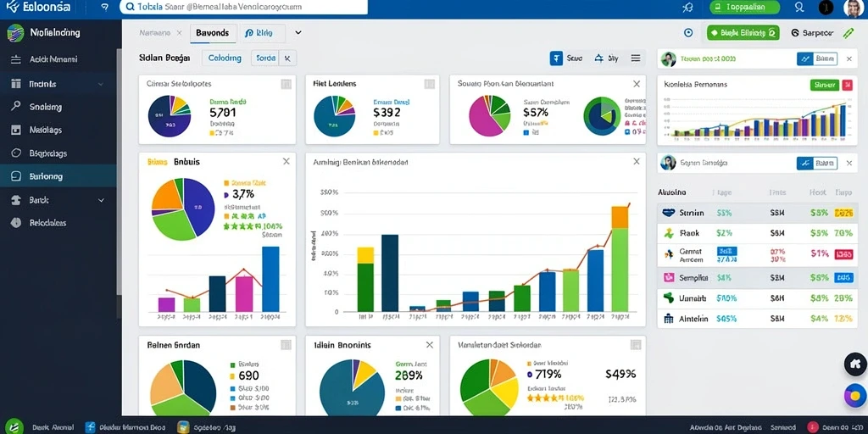Toggle the blue chart view above the table

point(805,163)
